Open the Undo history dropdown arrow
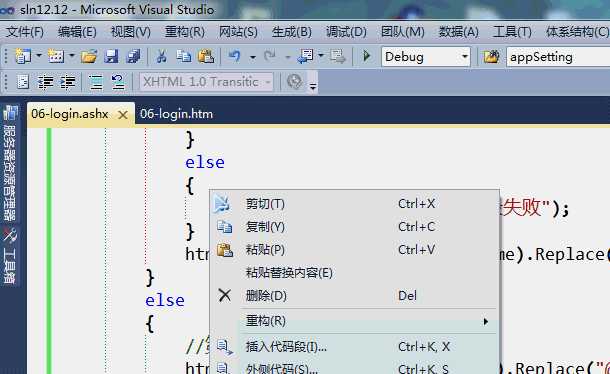 253,57
